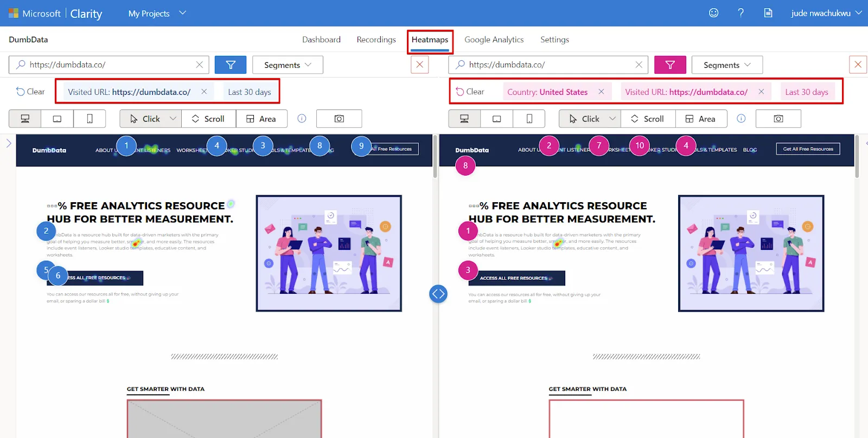The image size is (868, 438).
Task: Open the documentation page icon
Action: click(x=768, y=13)
